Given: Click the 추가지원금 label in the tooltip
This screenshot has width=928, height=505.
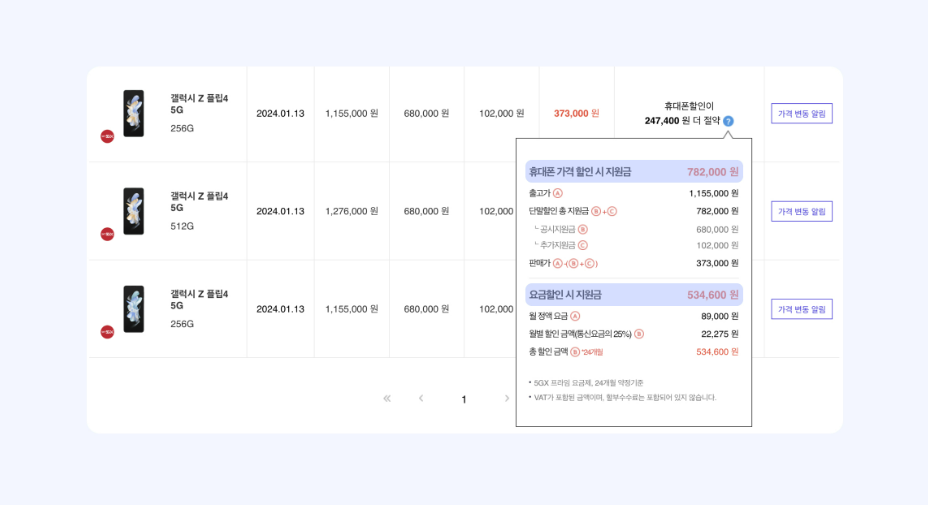Looking at the screenshot, I should [x=558, y=245].
